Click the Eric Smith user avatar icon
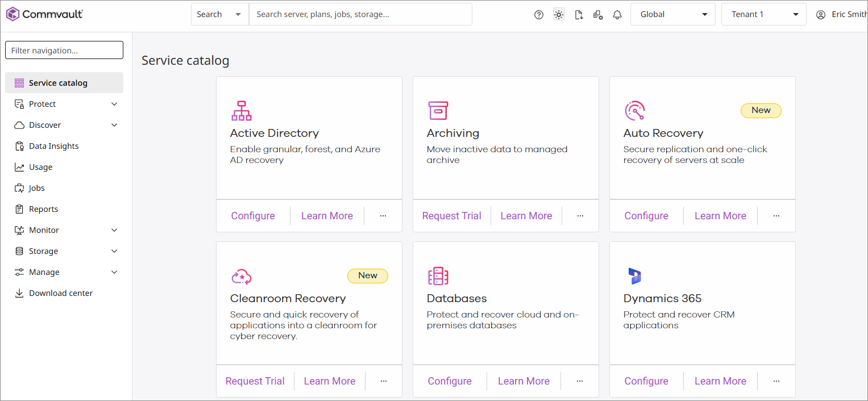Image resolution: width=868 pixels, height=401 pixels. [x=820, y=15]
